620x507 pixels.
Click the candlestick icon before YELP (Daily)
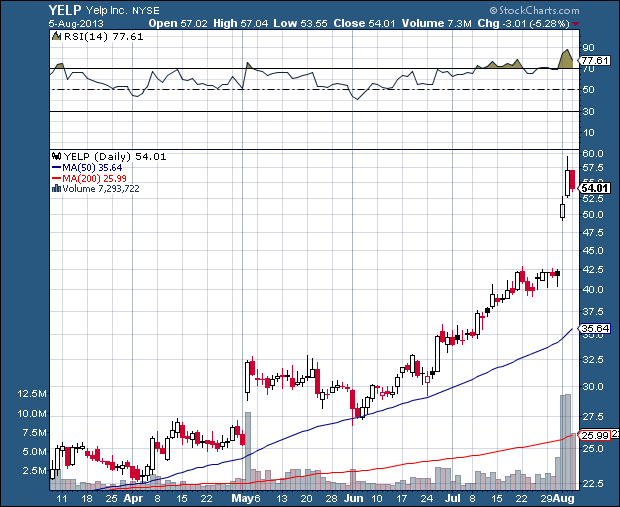57,156
